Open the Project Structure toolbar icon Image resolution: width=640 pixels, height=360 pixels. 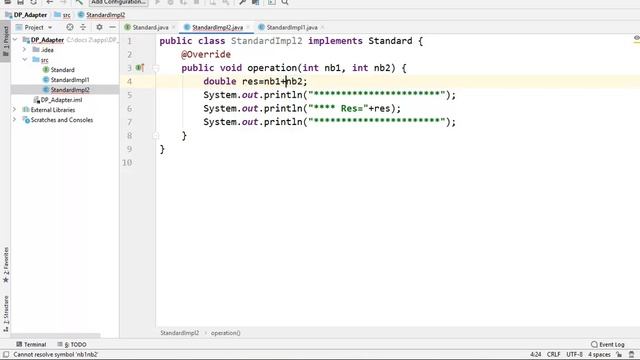coord(256,2)
